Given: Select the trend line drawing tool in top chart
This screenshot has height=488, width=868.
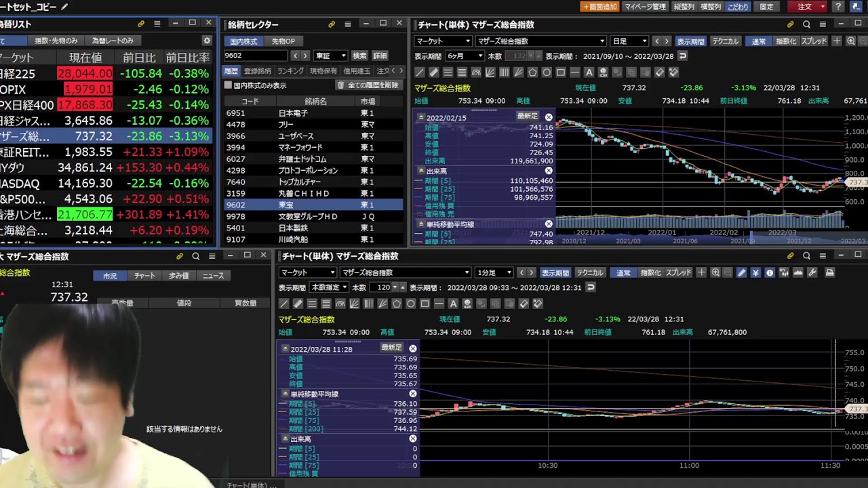Looking at the screenshot, I should 420,73.
